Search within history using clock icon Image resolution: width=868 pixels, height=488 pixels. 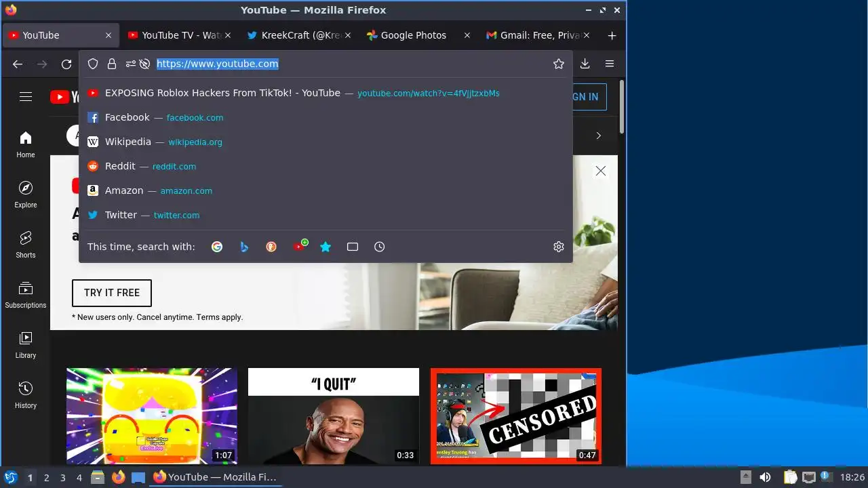(x=380, y=247)
